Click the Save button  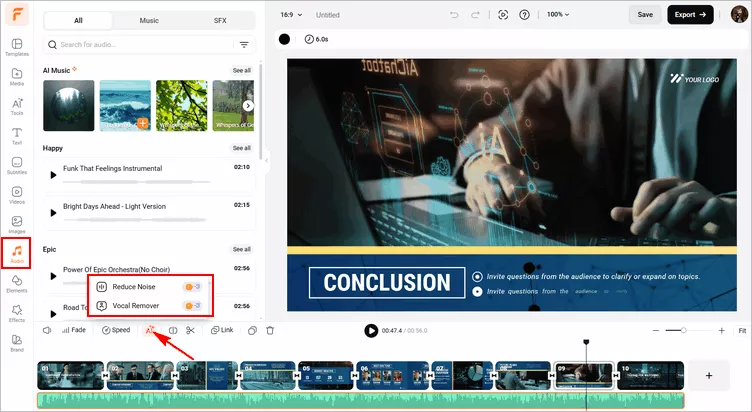click(x=645, y=15)
